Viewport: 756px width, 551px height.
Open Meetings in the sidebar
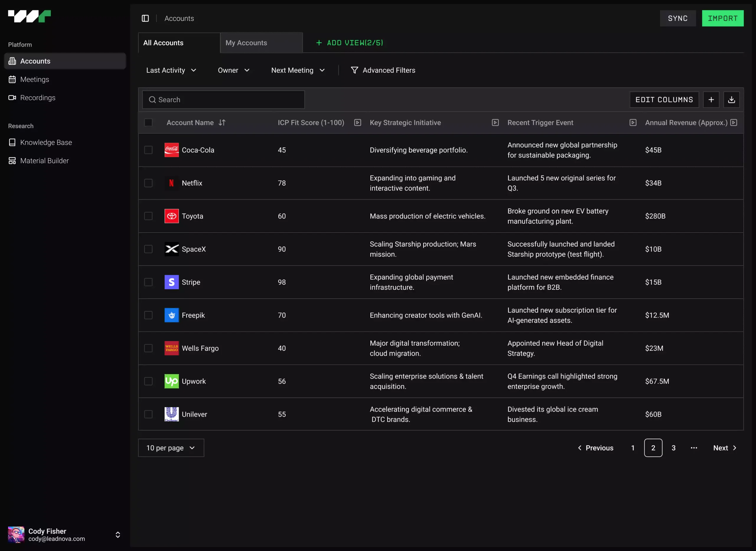[x=65, y=79]
